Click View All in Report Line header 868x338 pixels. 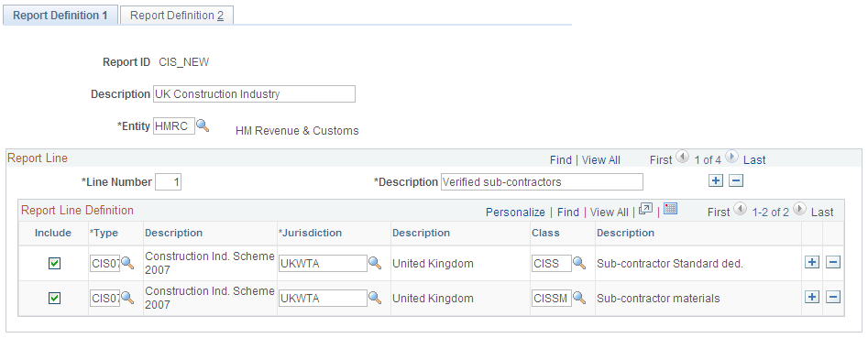(601, 160)
